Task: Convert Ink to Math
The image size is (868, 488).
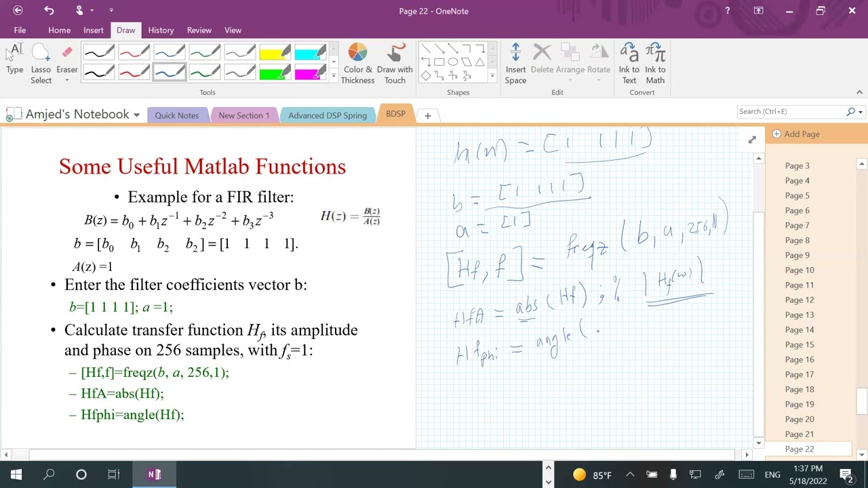Action: [655, 64]
